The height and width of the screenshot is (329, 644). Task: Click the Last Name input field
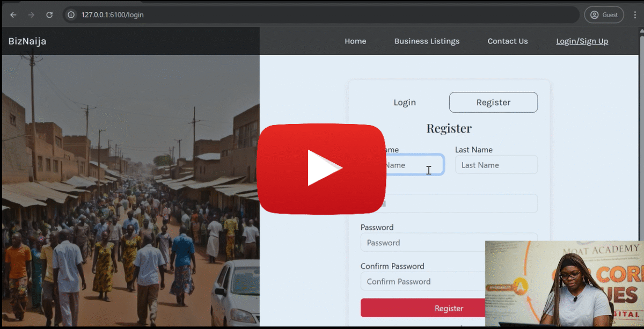pyautogui.click(x=496, y=165)
